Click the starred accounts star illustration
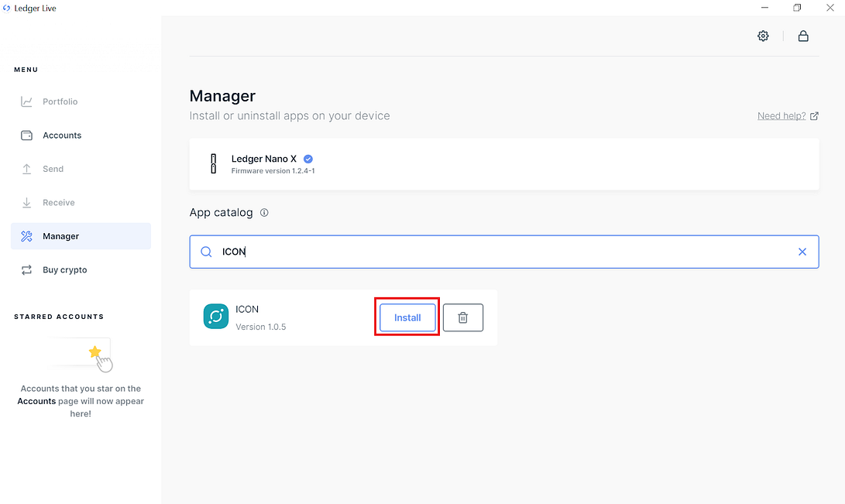This screenshot has height=504, width=845. tap(94, 352)
